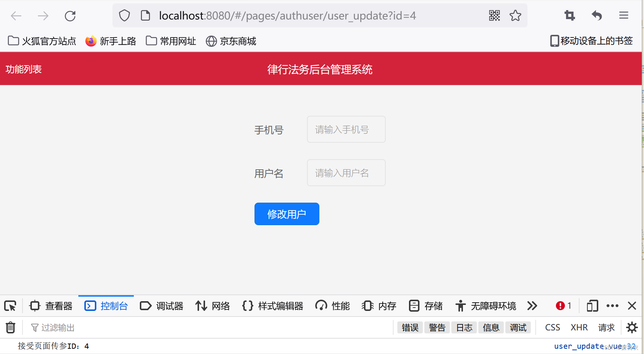Switch to the 样式编辑器 tab
Screen dimensions: 644x354
(x=273, y=306)
